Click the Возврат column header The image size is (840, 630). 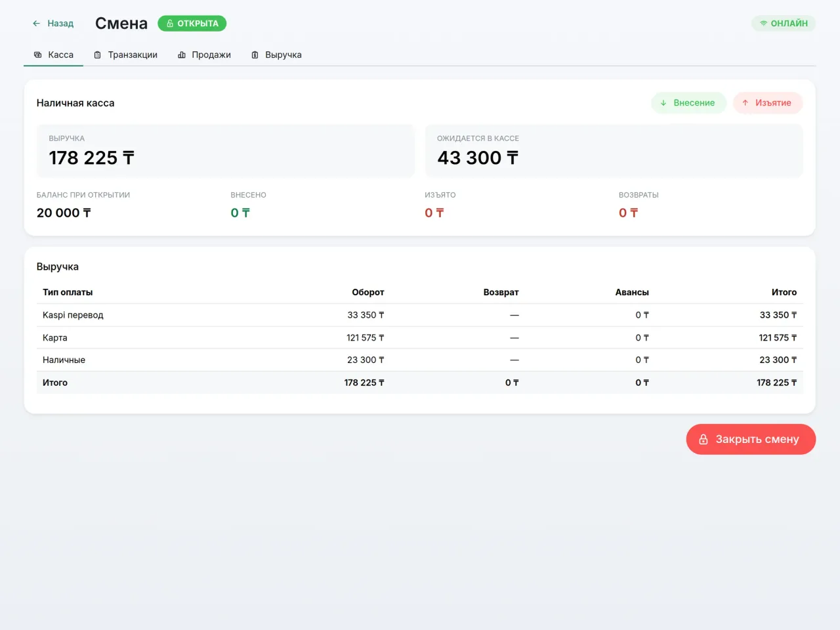pos(501,292)
